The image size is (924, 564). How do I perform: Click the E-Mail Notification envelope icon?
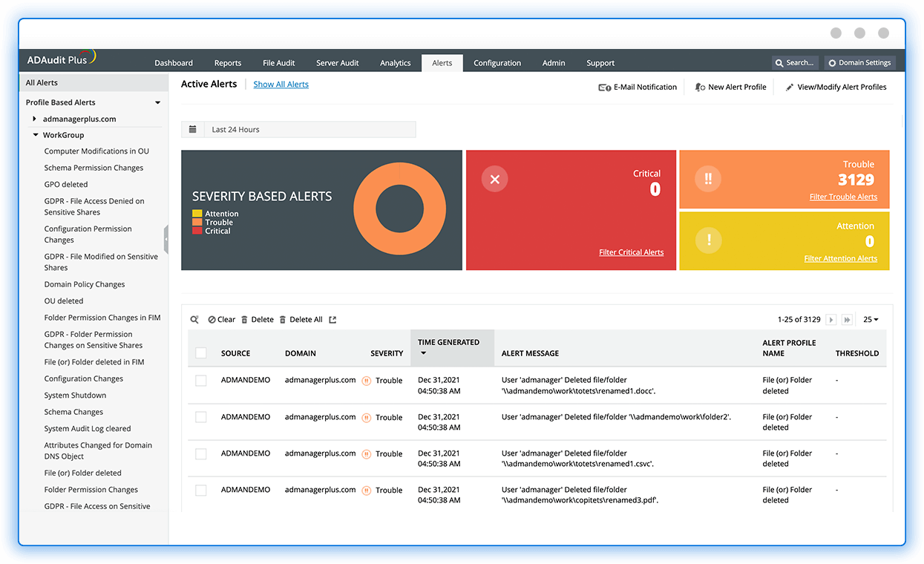click(x=605, y=87)
